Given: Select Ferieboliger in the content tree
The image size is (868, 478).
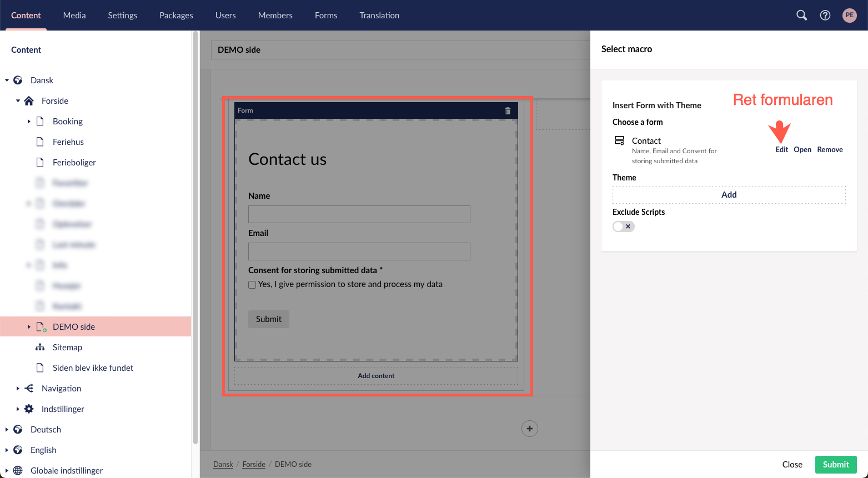Looking at the screenshot, I should (74, 162).
